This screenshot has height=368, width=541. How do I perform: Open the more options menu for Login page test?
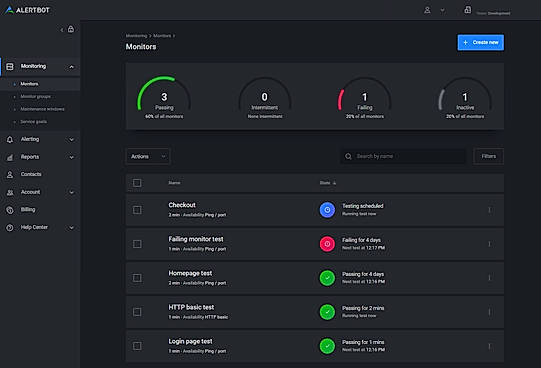(489, 346)
